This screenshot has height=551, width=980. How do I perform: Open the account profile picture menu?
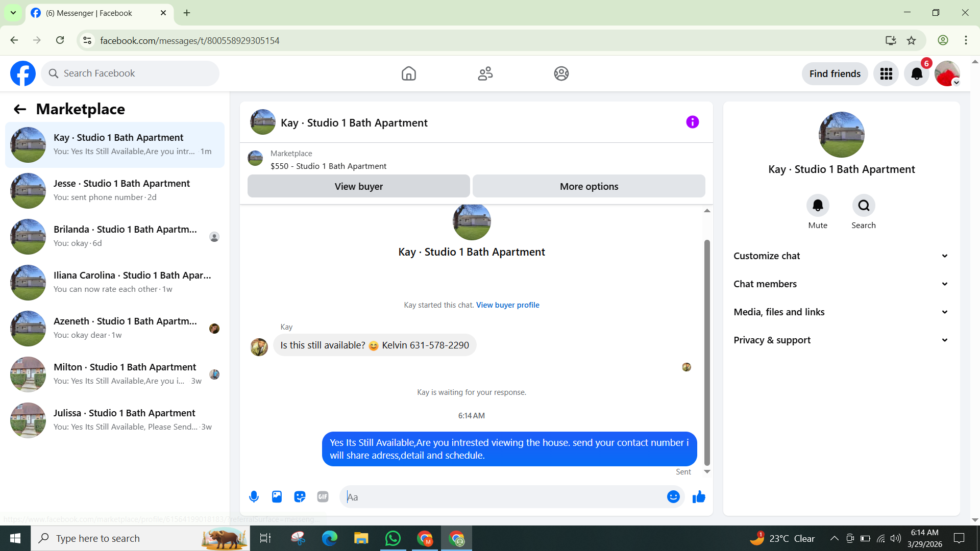pos(947,74)
